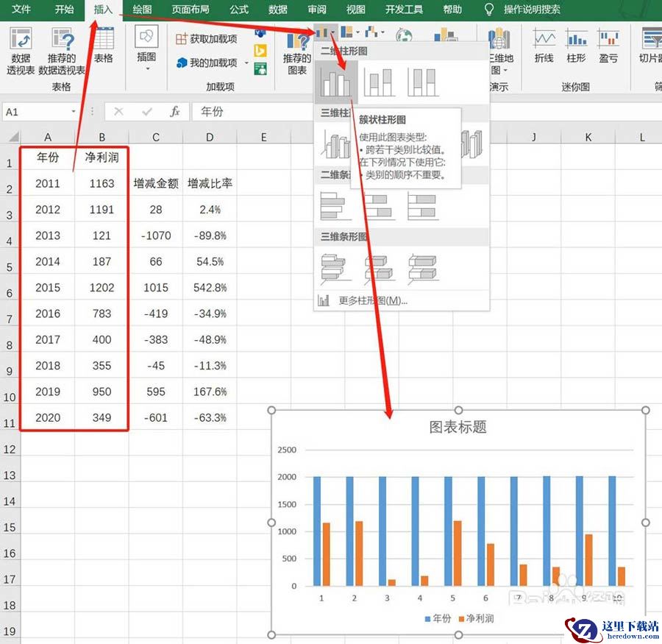This screenshot has width=662, height=644.
Task: Open the 3D Map (三维地图) dropdown arrow
Action: [x=506, y=70]
